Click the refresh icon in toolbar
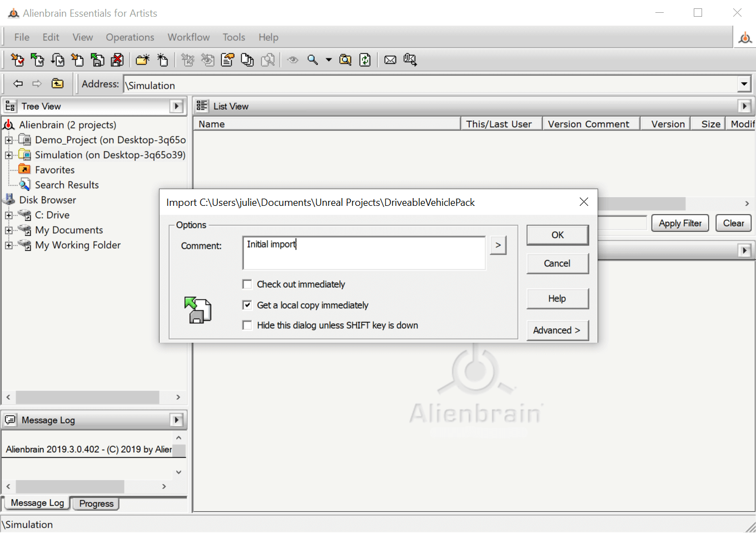 pos(365,60)
